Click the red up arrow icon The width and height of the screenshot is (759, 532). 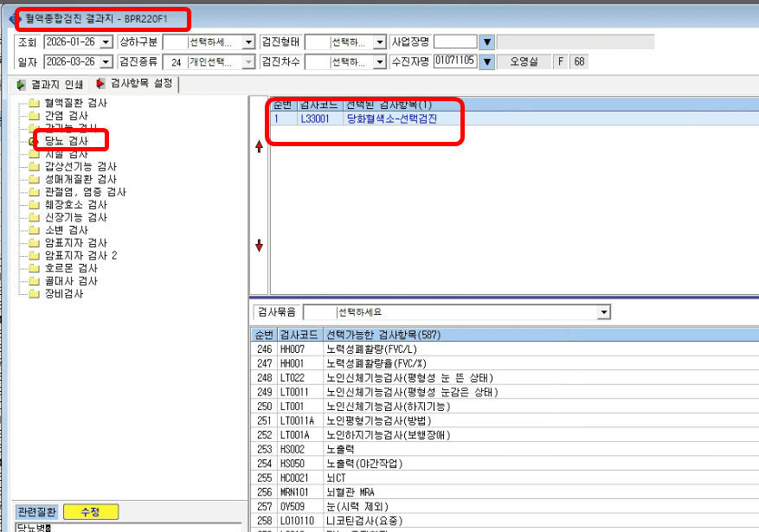coord(259,146)
